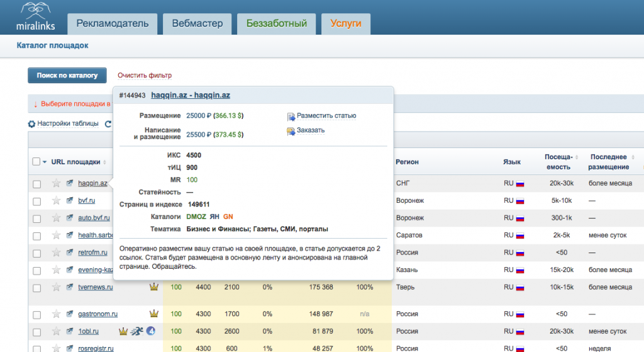This screenshot has width=644, height=352.
Task: Open the Рекламодатель tab
Action: [112, 23]
